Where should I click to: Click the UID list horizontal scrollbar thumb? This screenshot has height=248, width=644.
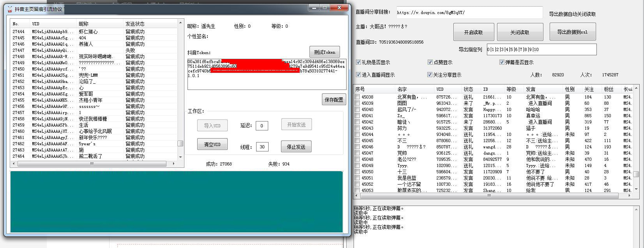pyautogui.click(x=92, y=164)
